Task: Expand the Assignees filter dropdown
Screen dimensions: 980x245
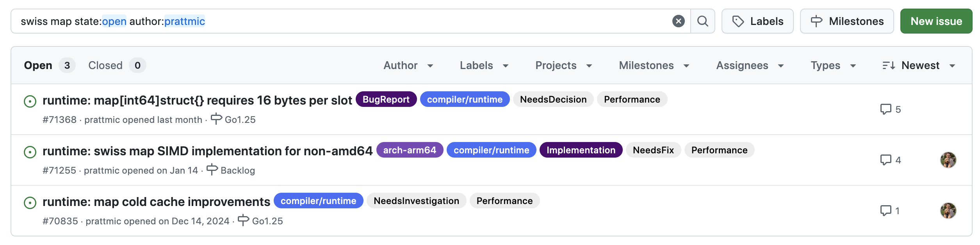Action: coord(750,66)
